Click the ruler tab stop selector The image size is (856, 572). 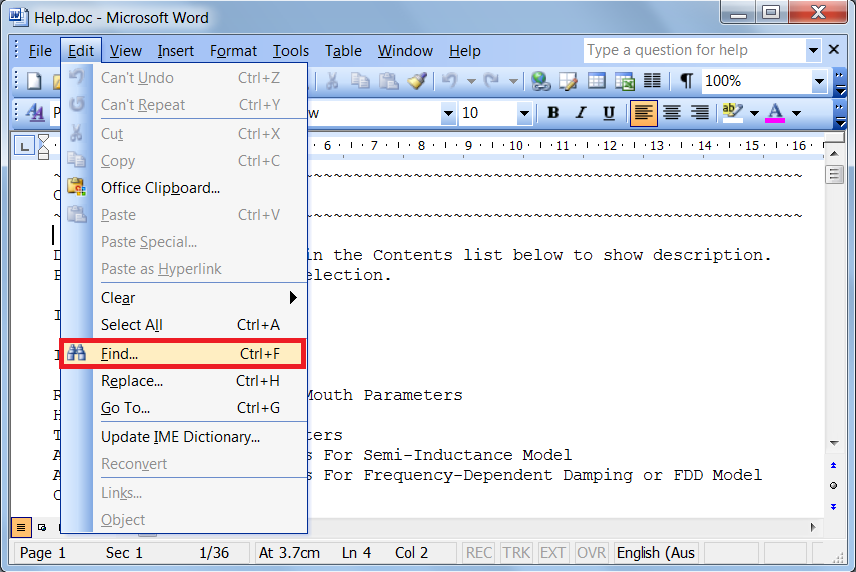click(24, 146)
